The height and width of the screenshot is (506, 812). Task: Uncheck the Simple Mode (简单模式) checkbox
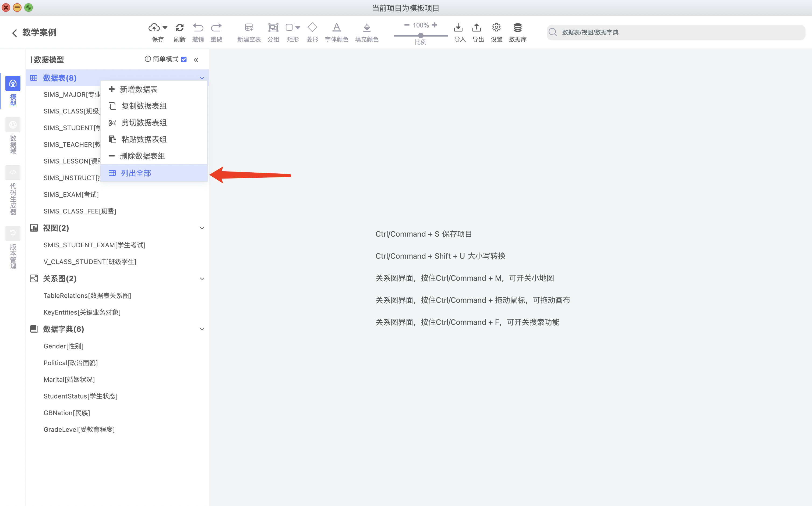tap(184, 60)
